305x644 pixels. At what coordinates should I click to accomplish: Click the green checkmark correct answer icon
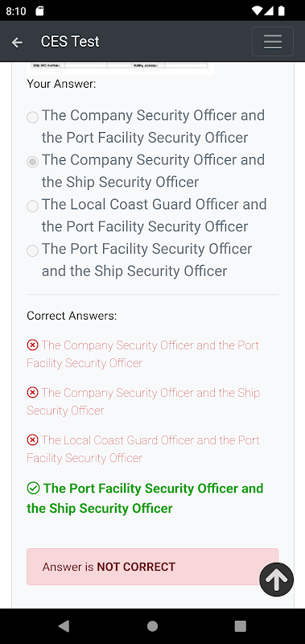coord(33,489)
